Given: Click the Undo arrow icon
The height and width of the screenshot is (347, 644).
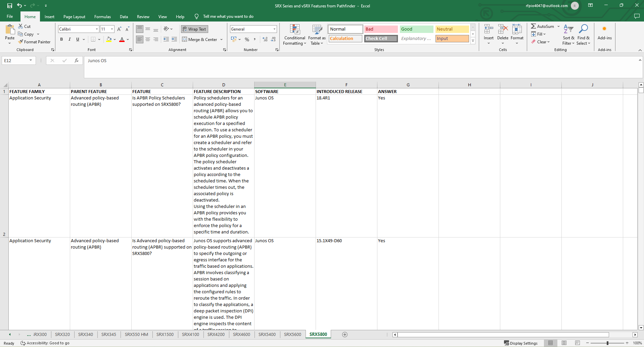Looking at the screenshot, I should click(19, 6).
